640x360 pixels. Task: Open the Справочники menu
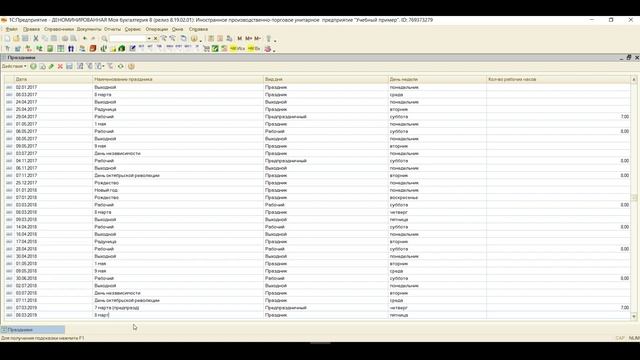(x=59, y=29)
